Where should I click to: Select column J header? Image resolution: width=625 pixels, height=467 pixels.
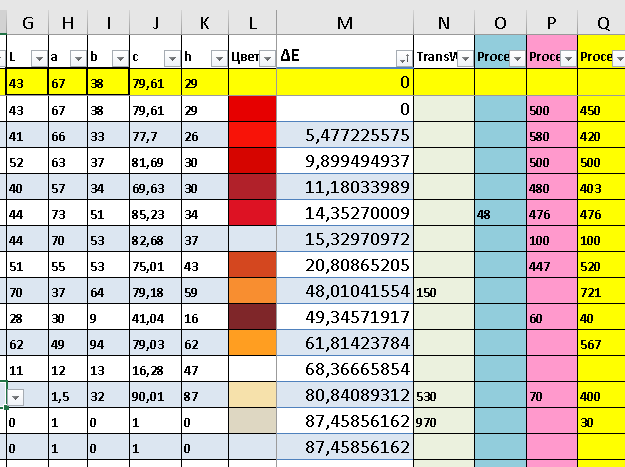coord(155,23)
